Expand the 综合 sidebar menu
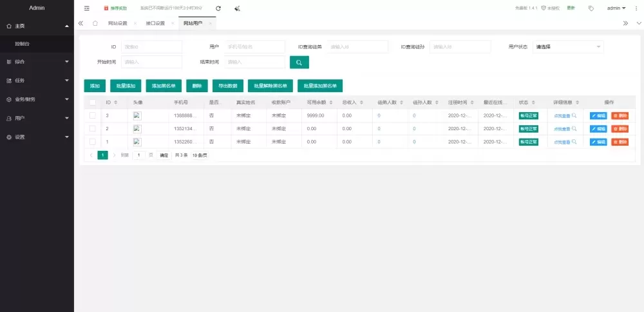 (37, 62)
